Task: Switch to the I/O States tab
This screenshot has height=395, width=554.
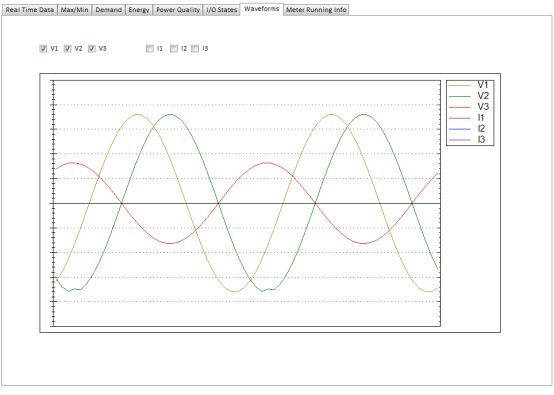Action: coord(222,10)
